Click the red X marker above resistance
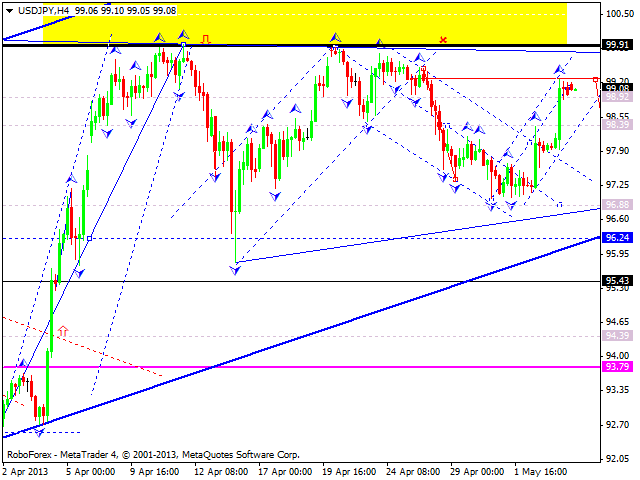Viewport: 640px width, 480px height. [x=442, y=40]
